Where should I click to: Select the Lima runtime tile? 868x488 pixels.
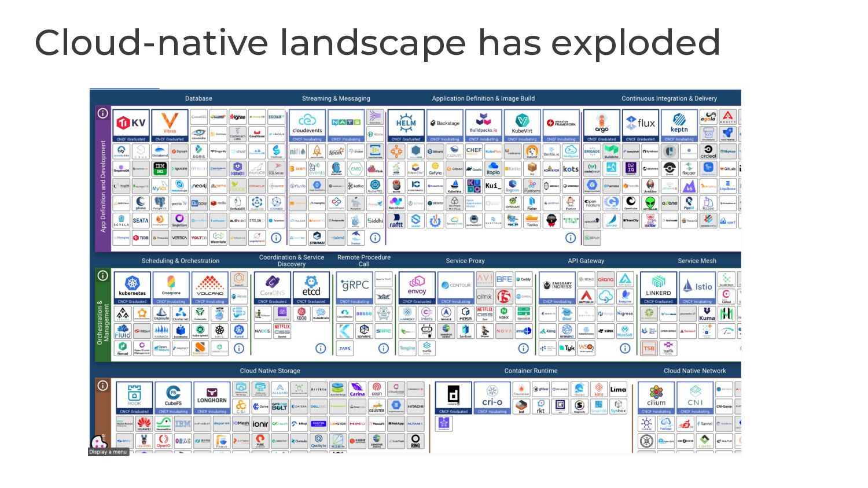pos(618,390)
